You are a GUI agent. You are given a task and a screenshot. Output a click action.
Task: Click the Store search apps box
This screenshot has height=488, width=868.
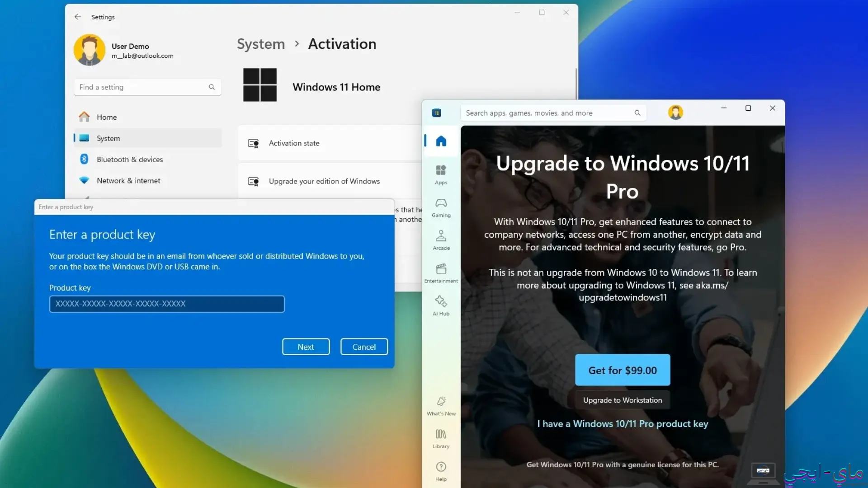553,113
